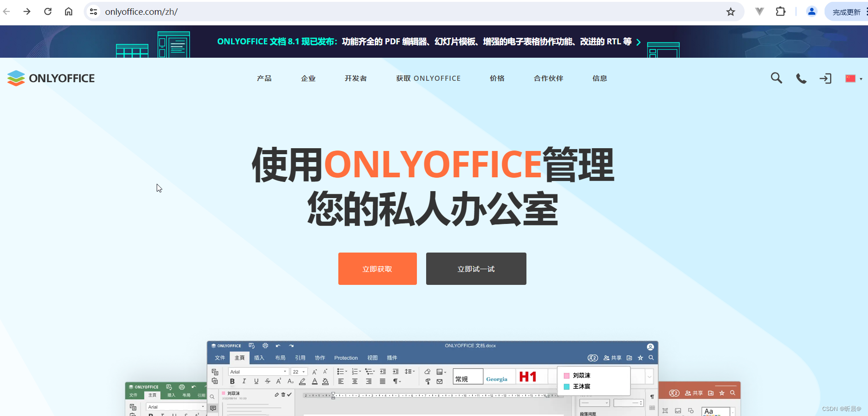Click the arrow chevron at banner end
Image resolution: width=868 pixels, height=416 pixels.
[639, 42]
